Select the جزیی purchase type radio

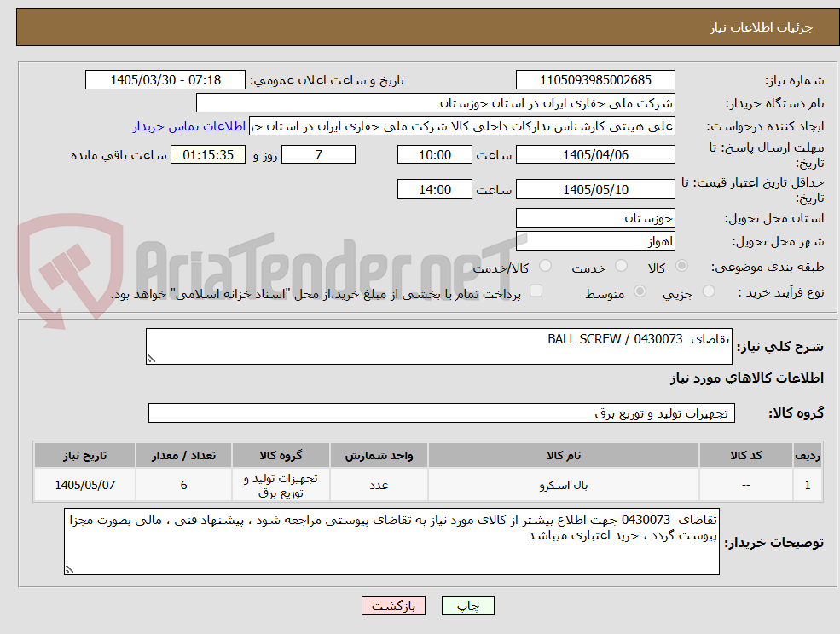[709, 291]
